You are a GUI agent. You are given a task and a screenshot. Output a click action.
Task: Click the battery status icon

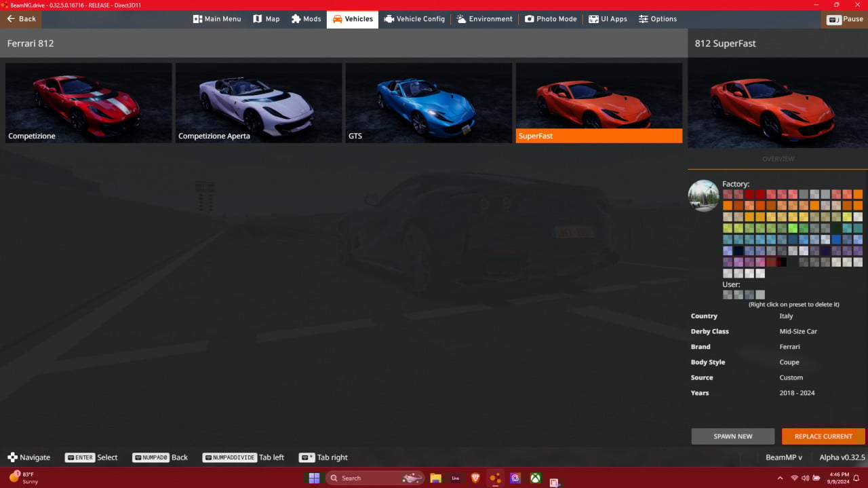[816, 478]
